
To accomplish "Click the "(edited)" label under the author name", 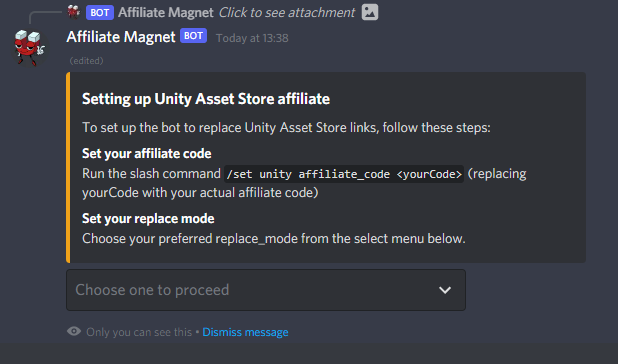I will (86, 61).
